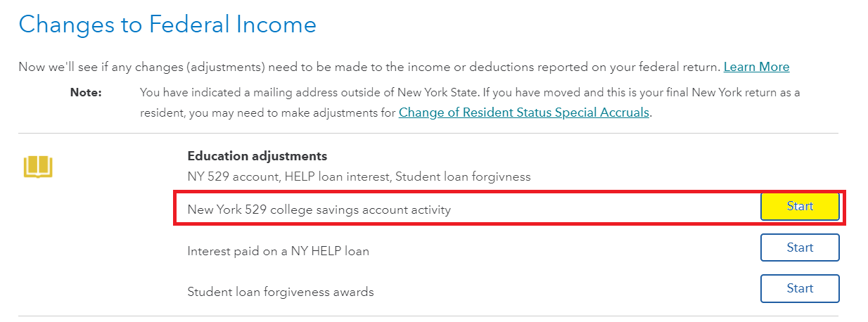The image size is (868, 322).
Task: Click the horizontal divider above Education adjustments
Action: point(428,133)
